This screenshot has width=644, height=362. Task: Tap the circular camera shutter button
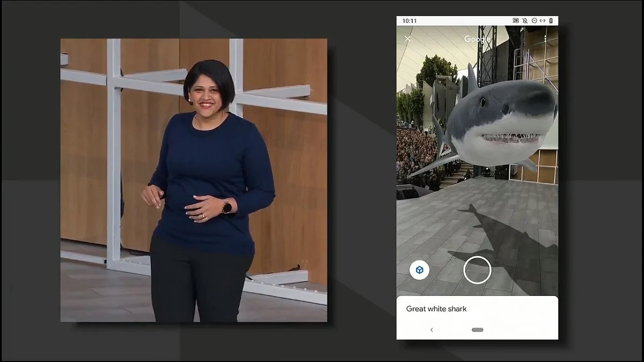477,270
